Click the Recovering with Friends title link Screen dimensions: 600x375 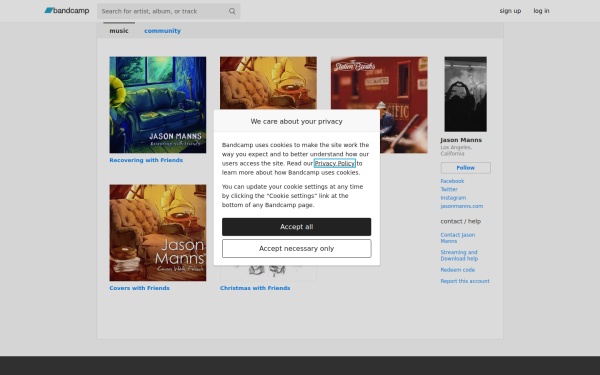146,160
